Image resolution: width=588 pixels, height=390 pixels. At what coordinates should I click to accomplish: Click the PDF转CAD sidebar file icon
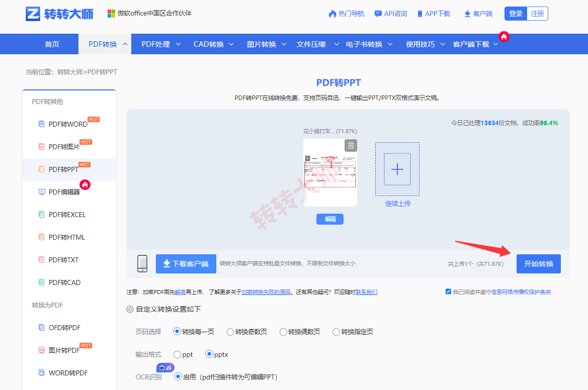coord(42,282)
